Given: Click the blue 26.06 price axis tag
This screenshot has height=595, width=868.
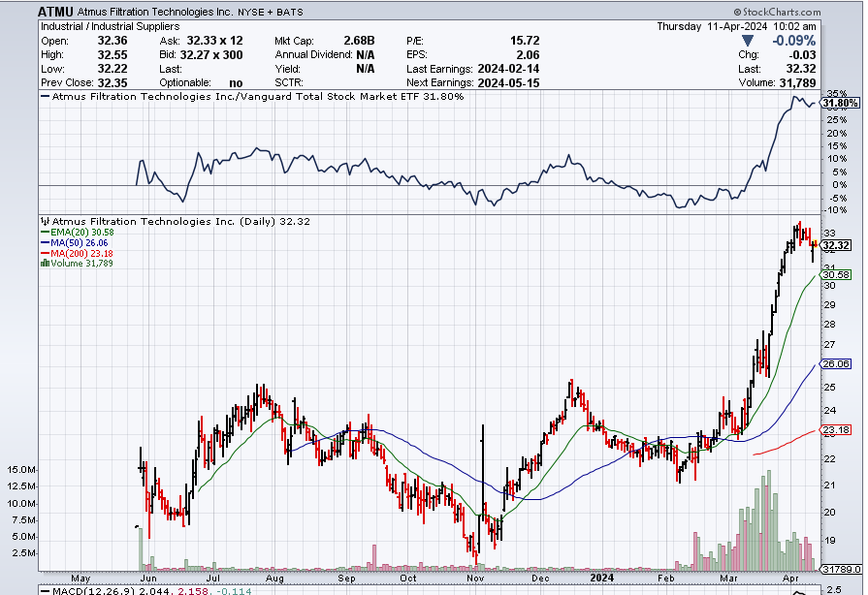Looking at the screenshot, I should [x=836, y=363].
